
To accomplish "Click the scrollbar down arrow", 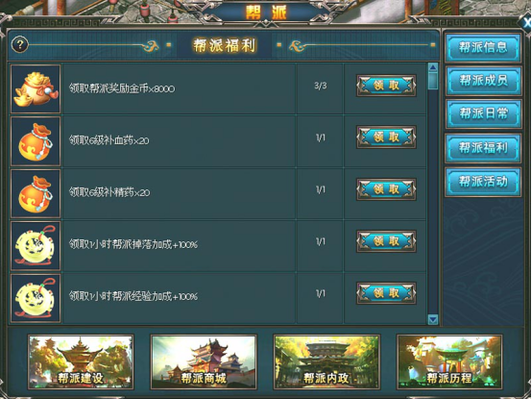I will point(433,319).
